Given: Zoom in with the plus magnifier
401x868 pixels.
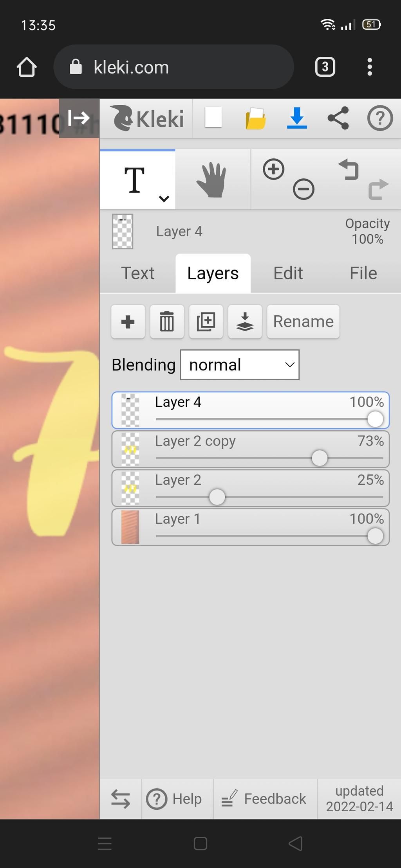Looking at the screenshot, I should coord(273,169).
